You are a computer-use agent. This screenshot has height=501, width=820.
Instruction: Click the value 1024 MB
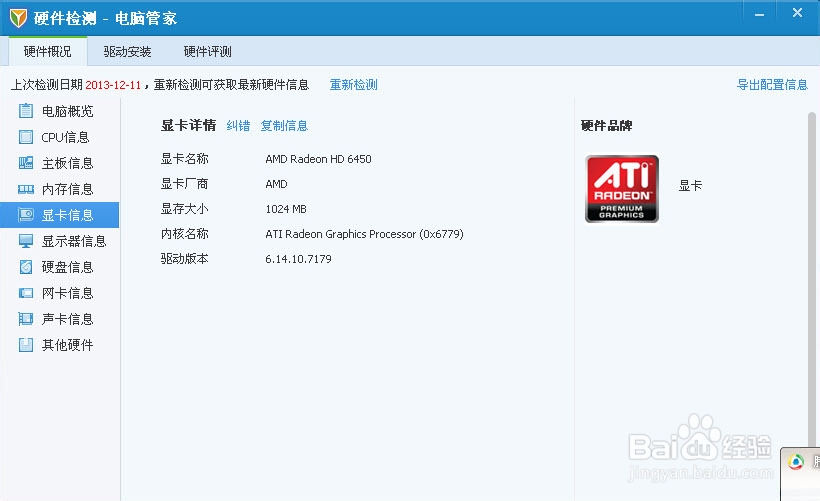[286, 209]
